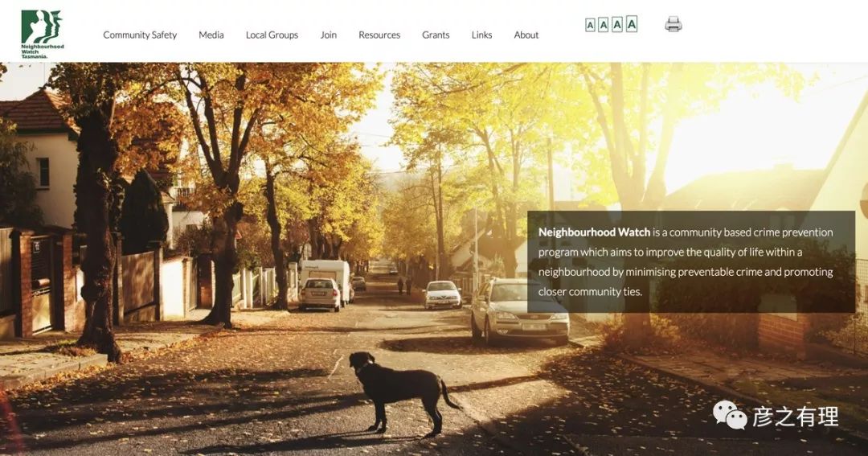Click the printer icon to print page

(x=674, y=24)
